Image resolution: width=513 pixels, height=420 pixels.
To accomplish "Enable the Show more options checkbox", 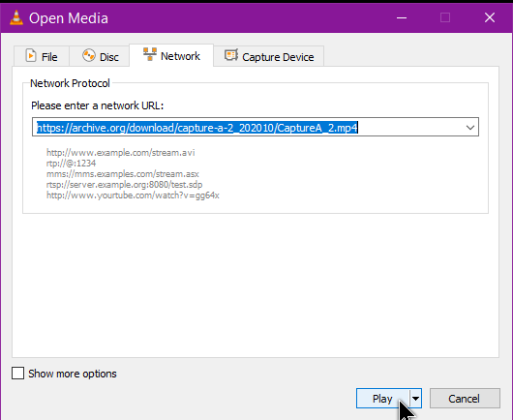I will coord(17,374).
